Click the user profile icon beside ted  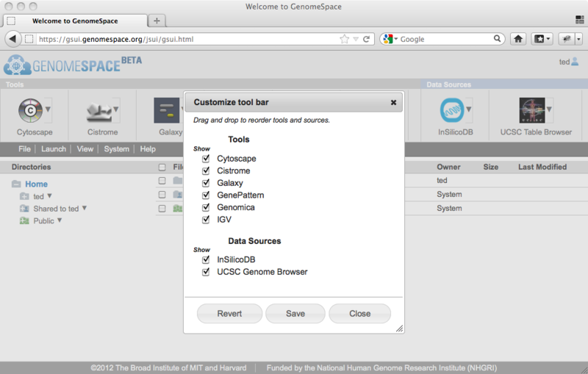tap(576, 62)
